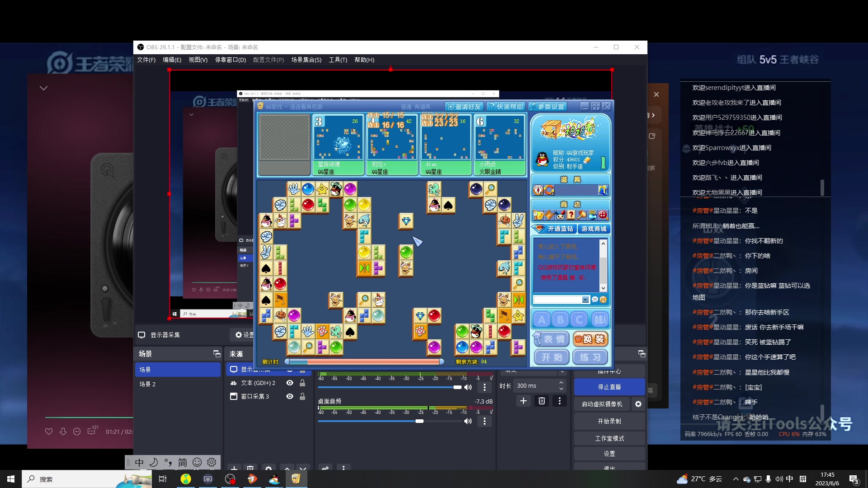
Task: Open the Windows Start menu
Action: pos(11,479)
